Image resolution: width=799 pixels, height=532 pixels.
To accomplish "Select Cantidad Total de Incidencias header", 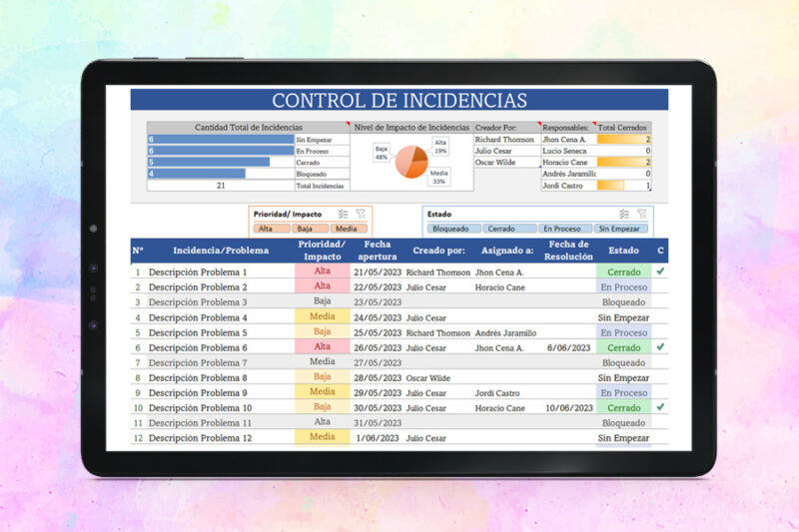I will tap(248, 128).
